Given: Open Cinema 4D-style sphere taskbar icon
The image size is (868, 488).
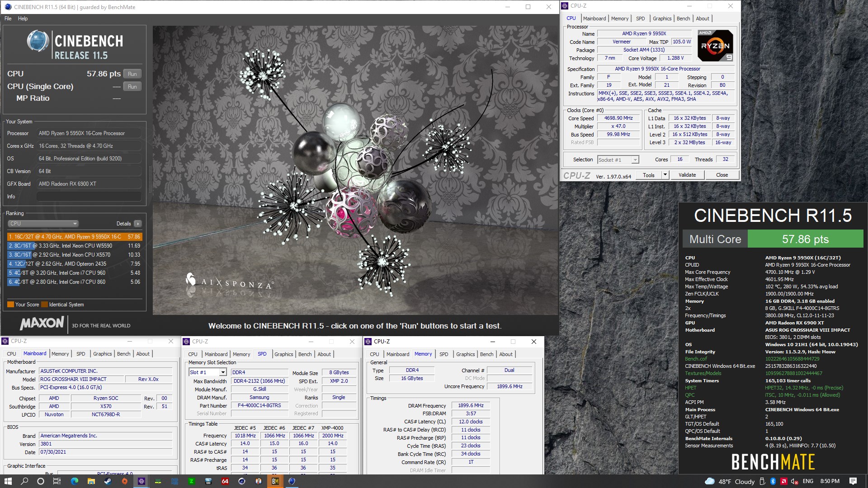Looking at the screenshot, I should pyautogui.click(x=242, y=481).
